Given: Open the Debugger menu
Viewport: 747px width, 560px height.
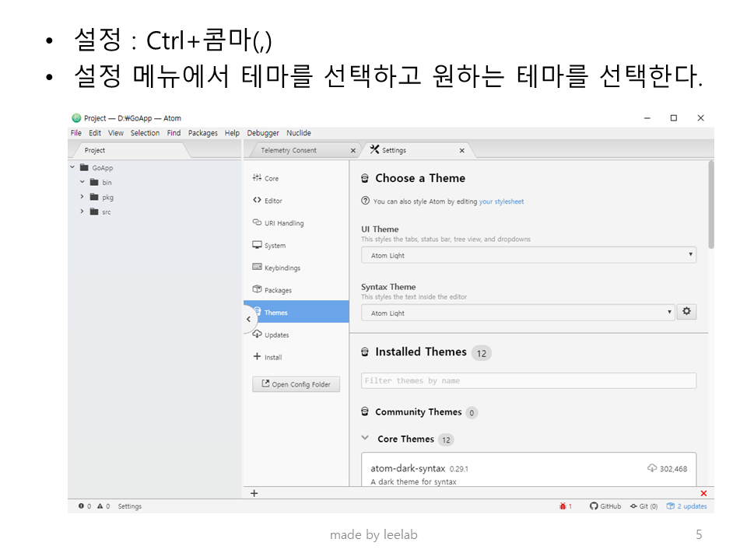Looking at the screenshot, I should click(x=263, y=133).
